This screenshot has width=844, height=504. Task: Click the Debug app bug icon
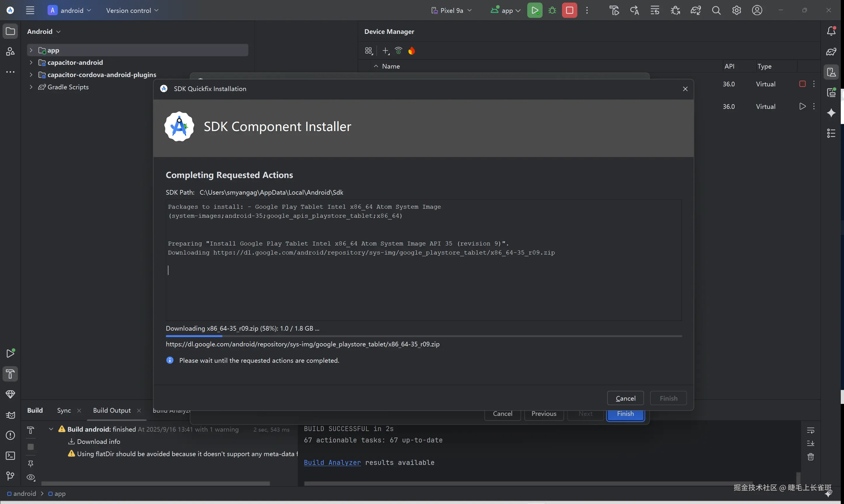[x=552, y=10]
